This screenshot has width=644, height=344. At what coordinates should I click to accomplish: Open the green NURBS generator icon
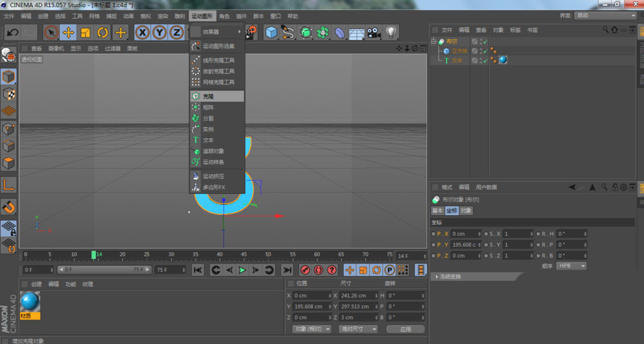(x=305, y=32)
